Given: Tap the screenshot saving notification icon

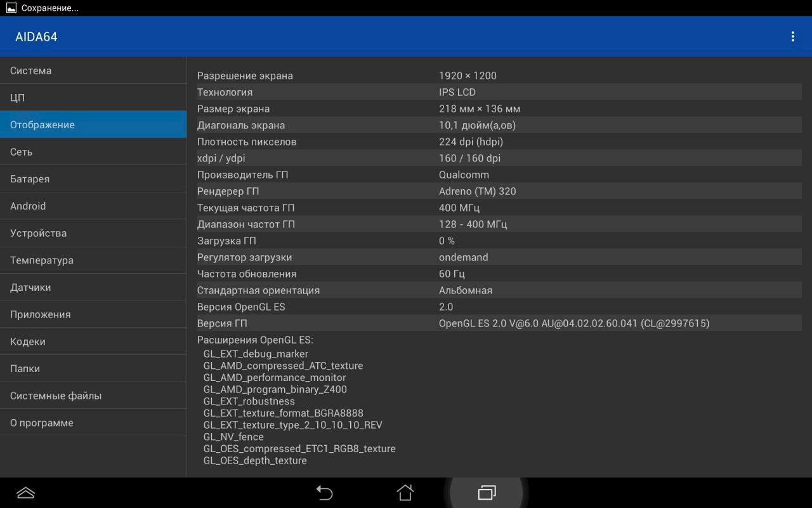Looking at the screenshot, I should (11, 8).
